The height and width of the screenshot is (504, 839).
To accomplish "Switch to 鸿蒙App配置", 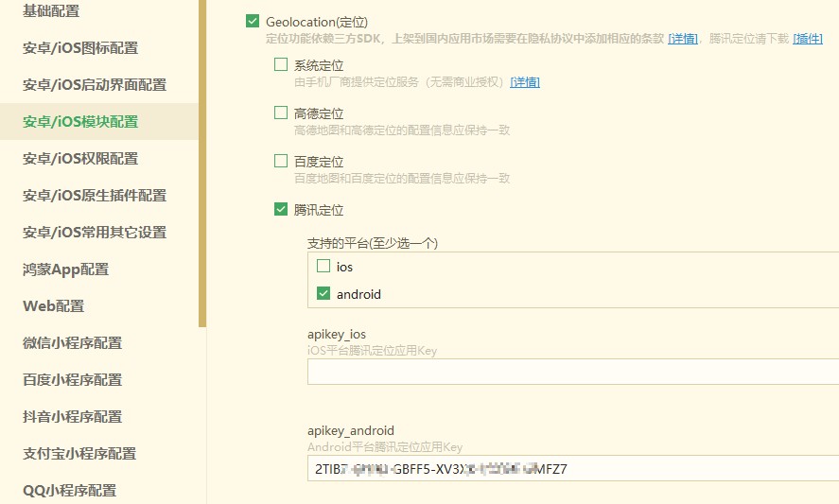I will (65, 269).
